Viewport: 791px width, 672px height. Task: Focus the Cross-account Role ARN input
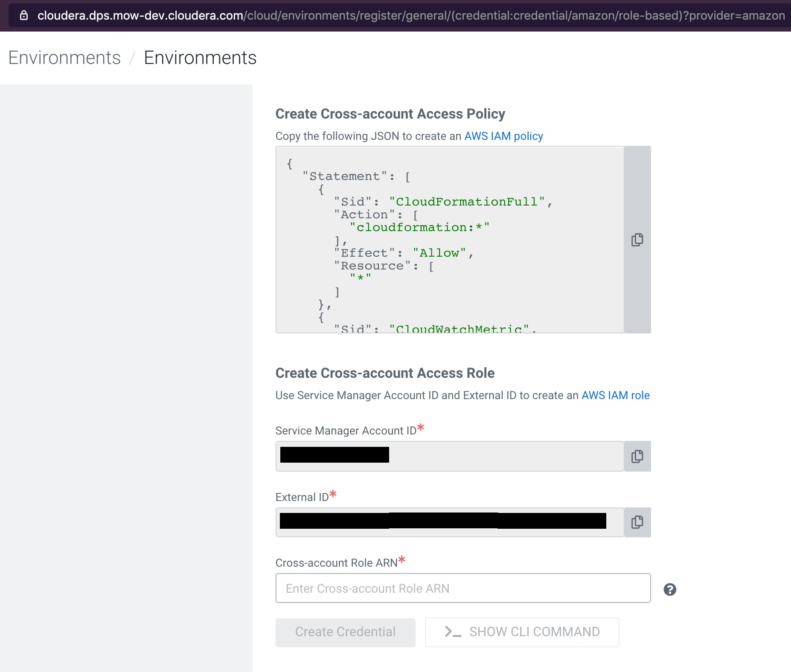coord(463,588)
